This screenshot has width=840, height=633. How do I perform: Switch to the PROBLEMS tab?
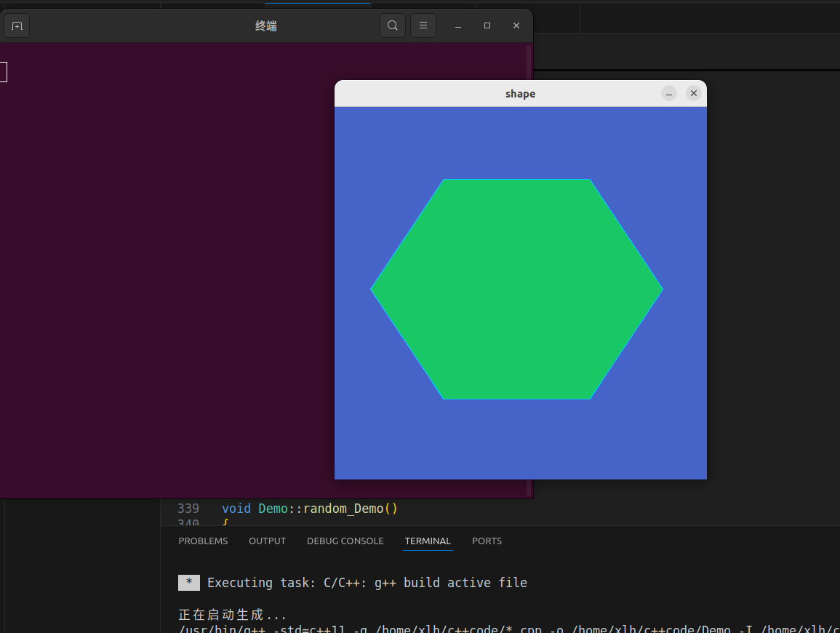(x=203, y=541)
